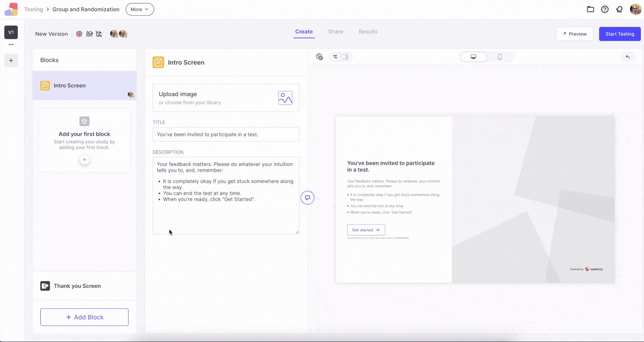This screenshot has width=644, height=342.
Task: Click the English language flag icon
Action: pos(79,34)
